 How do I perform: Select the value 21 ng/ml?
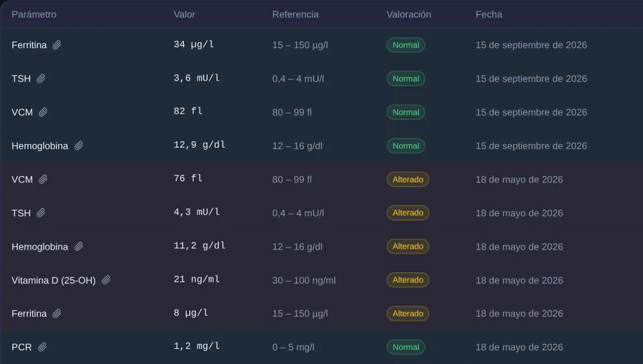coord(196,279)
